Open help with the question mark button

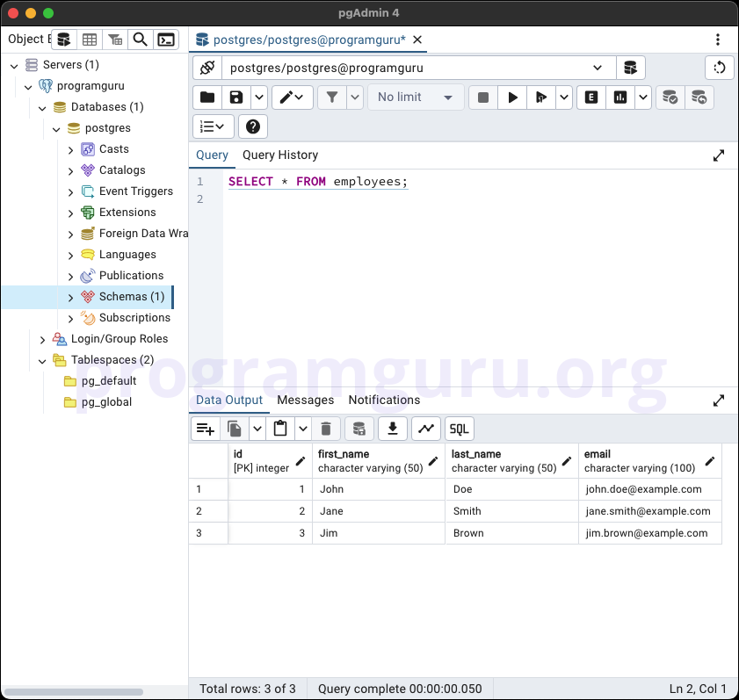pyautogui.click(x=252, y=126)
